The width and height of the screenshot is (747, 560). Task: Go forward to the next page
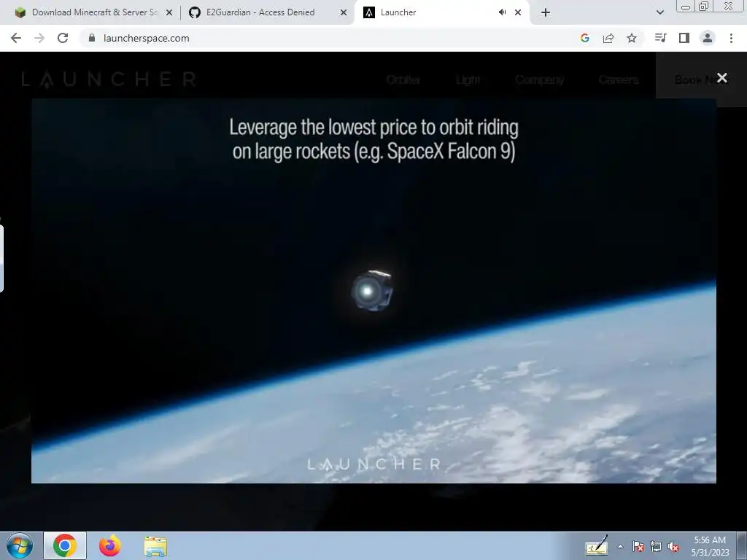(x=39, y=38)
